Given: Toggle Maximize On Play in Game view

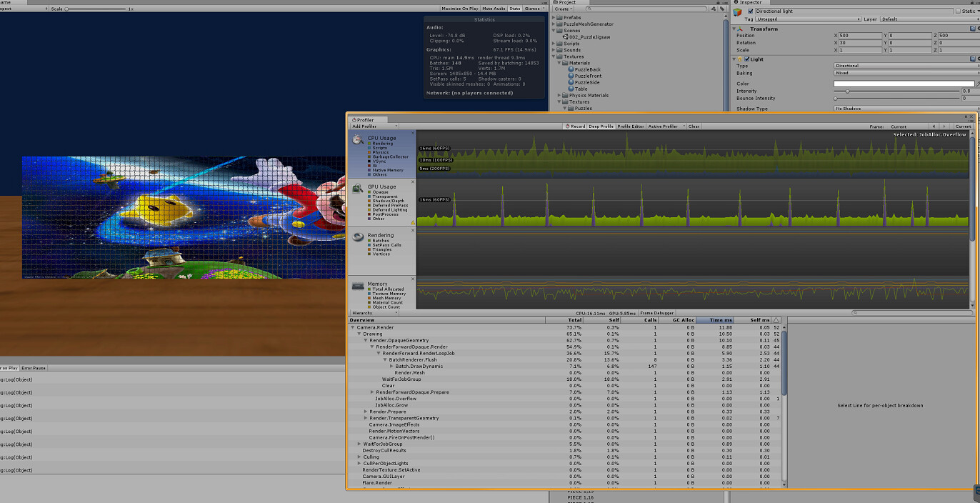Looking at the screenshot, I should [x=459, y=9].
